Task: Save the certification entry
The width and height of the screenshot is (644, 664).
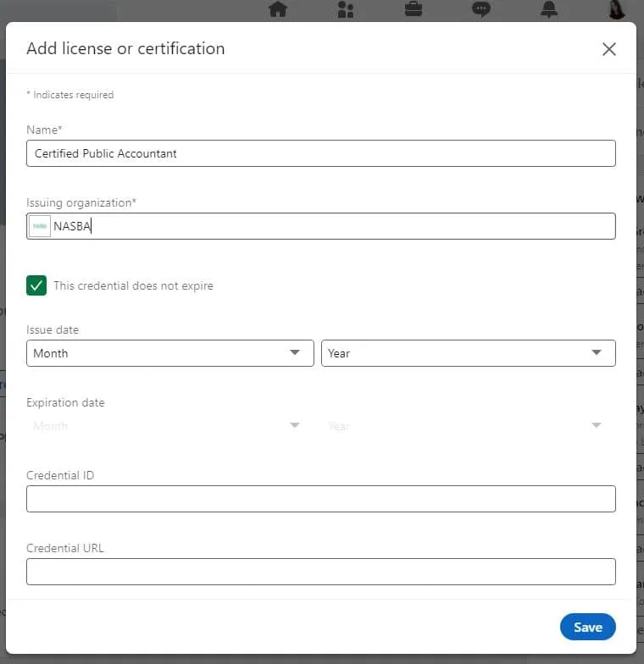Action: pos(588,627)
